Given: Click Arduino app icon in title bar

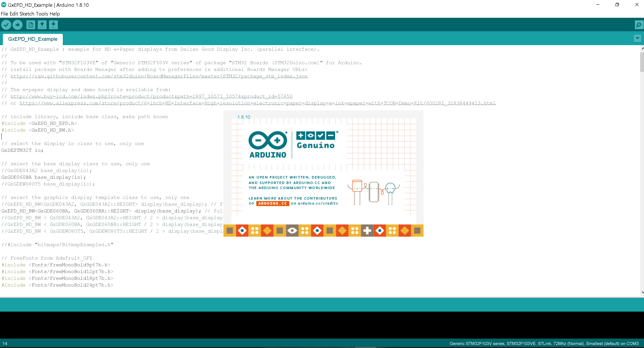Looking at the screenshot, I should tap(4, 5).
